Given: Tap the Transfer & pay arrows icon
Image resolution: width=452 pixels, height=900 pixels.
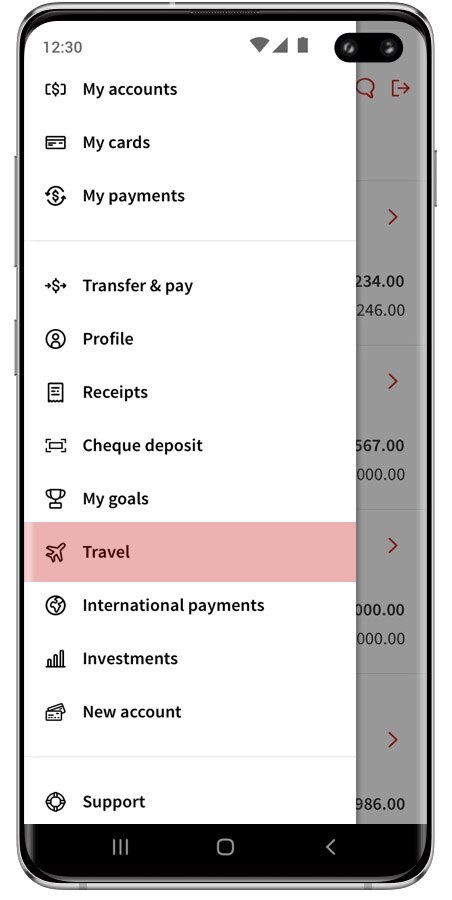Looking at the screenshot, I should click(x=56, y=285).
